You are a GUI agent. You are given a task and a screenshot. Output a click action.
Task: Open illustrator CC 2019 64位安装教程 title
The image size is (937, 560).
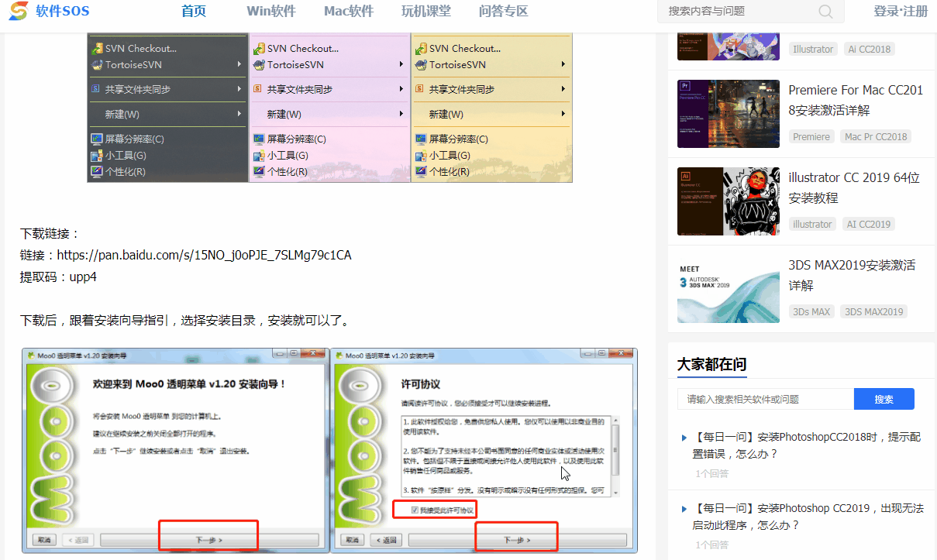point(854,187)
